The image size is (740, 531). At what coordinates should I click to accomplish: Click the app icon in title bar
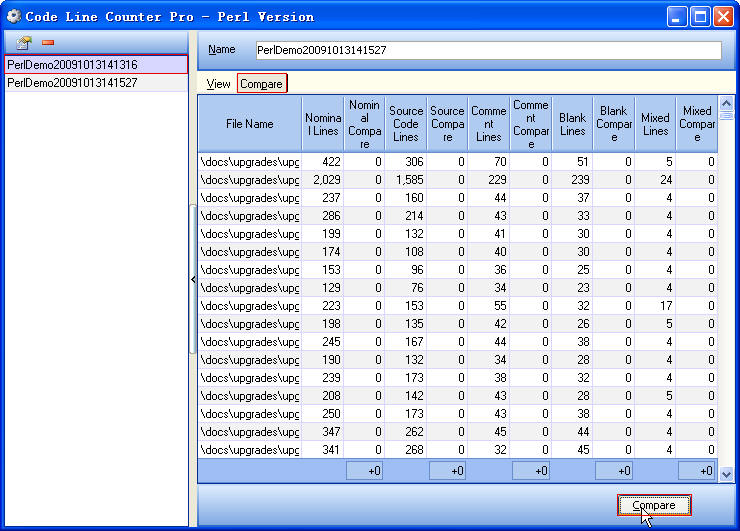pos(13,16)
